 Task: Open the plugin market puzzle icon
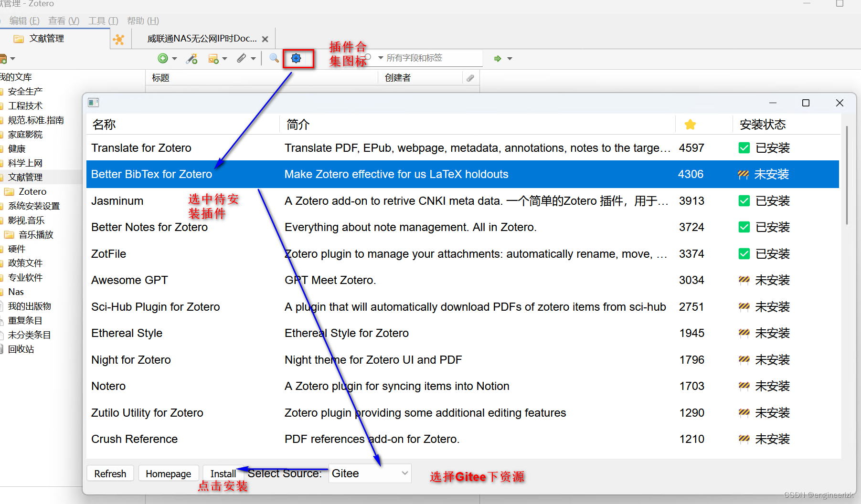[296, 58]
